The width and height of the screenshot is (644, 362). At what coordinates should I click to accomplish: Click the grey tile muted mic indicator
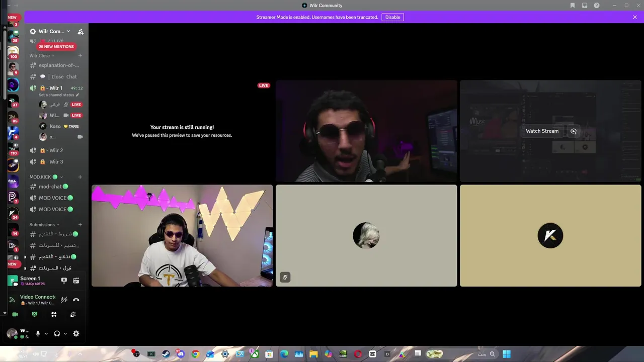[285, 277]
